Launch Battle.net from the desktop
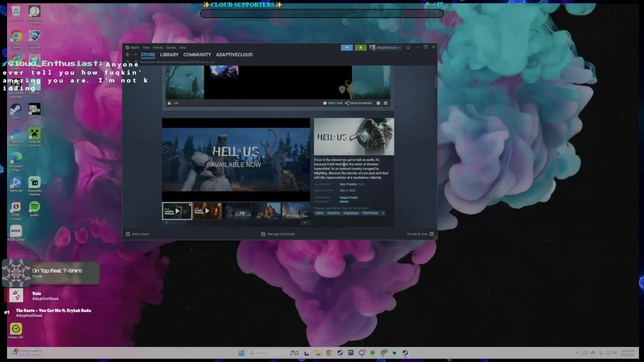644x362 pixels. point(16,185)
